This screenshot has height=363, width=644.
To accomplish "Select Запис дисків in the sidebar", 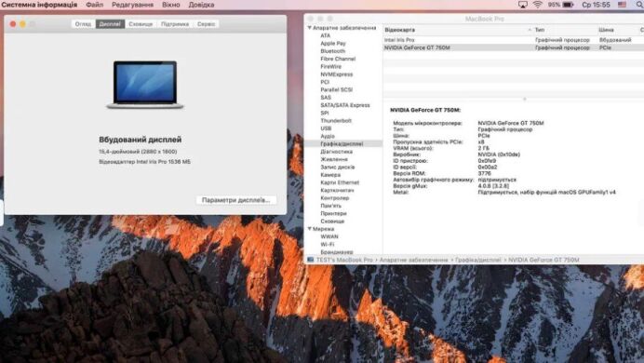I will click(x=338, y=168).
